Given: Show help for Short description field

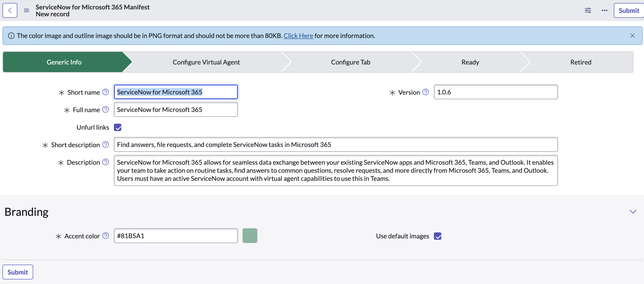Looking at the screenshot, I should pos(106,145).
